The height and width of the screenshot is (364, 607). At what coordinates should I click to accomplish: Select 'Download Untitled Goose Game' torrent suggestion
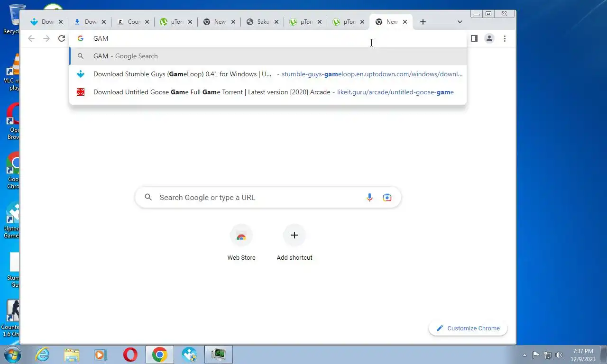click(268, 92)
